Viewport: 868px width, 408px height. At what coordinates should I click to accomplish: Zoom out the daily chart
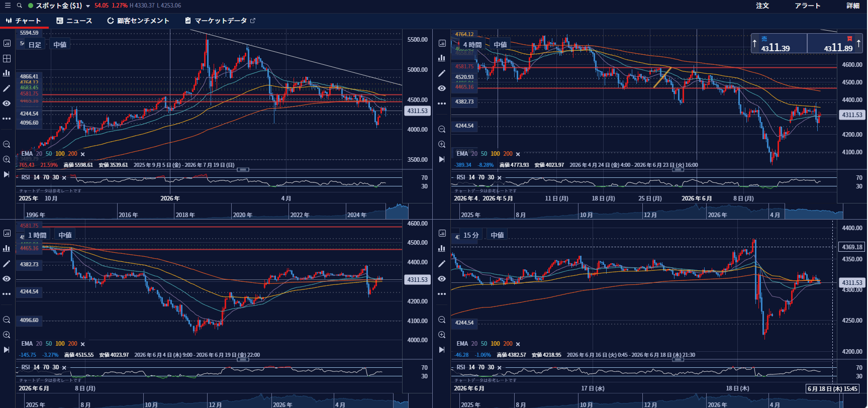[7, 144]
